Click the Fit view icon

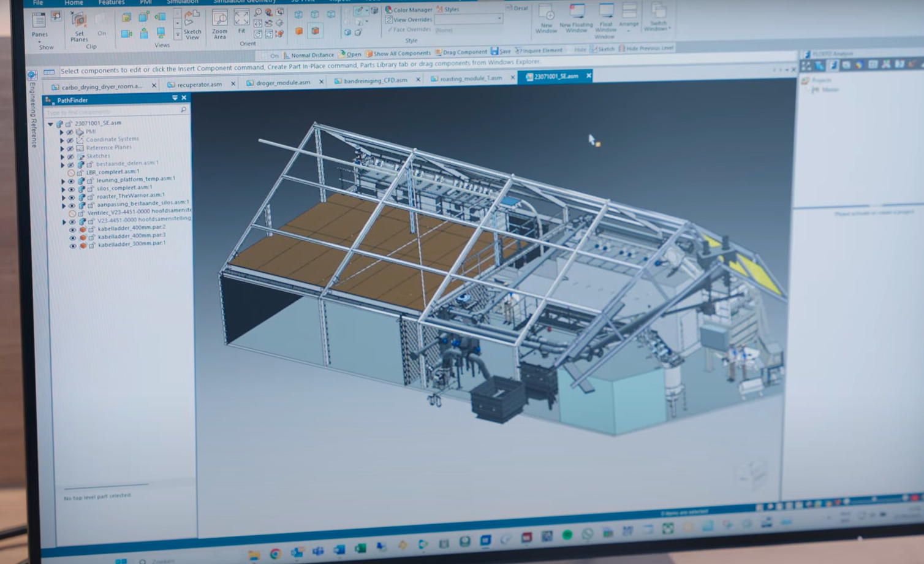[241, 21]
